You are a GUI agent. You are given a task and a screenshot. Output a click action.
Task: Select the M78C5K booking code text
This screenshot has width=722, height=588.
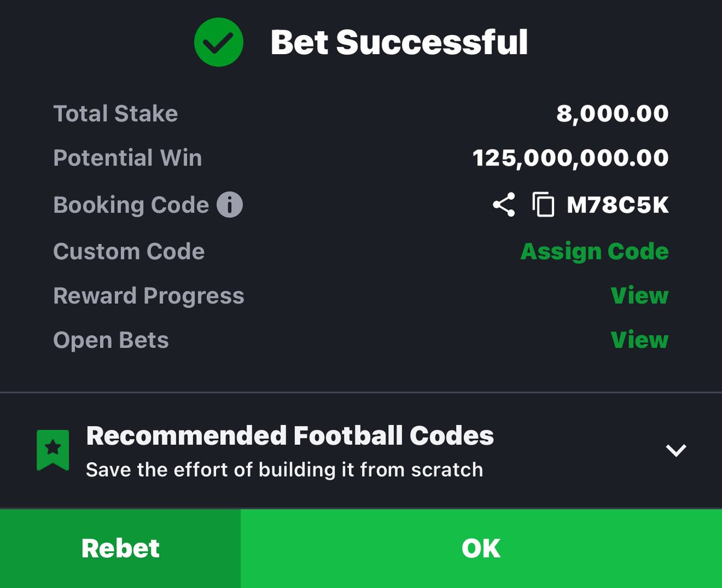(x=618, y=206)
